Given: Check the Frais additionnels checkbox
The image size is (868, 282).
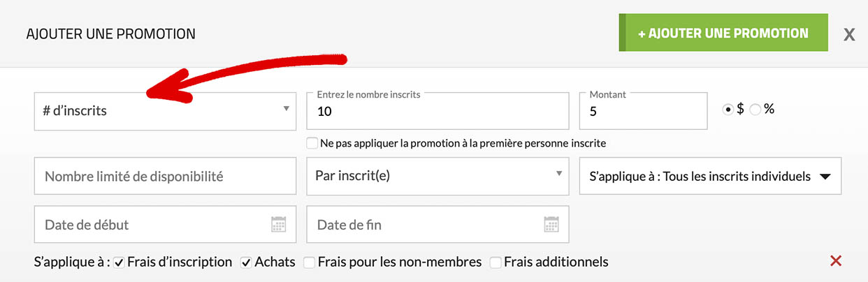Looking at the screenshot, I should (x=496, y=262).
